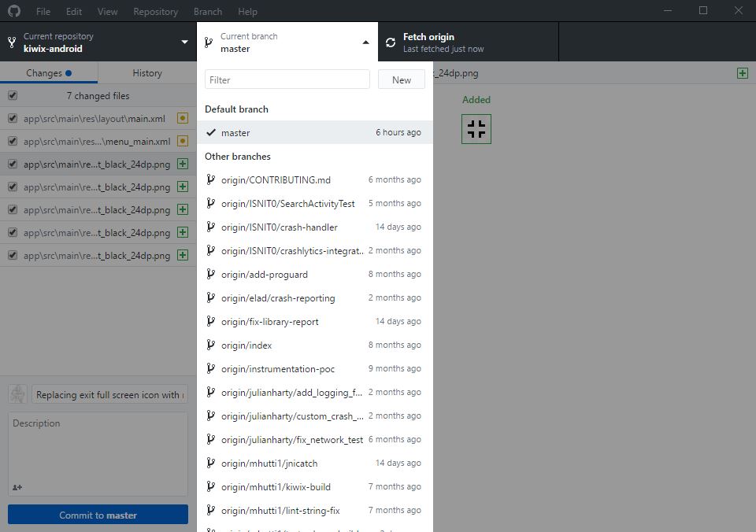Click the modified status icon for menu_main.xml

[x=183, y=142]
